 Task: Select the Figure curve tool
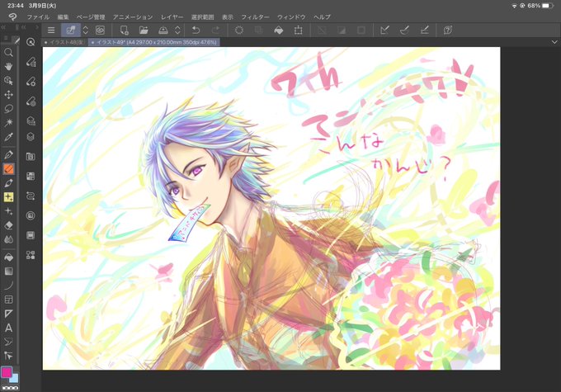pos(8,286)
